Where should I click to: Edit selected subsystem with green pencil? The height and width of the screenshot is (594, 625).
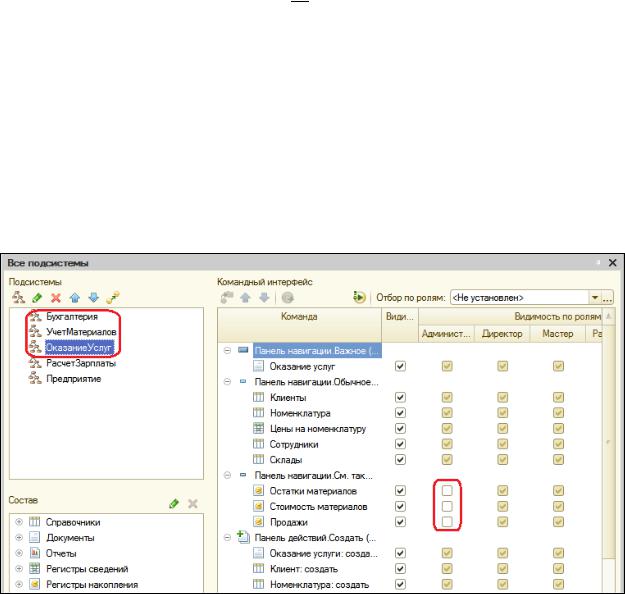pos(37,297)
